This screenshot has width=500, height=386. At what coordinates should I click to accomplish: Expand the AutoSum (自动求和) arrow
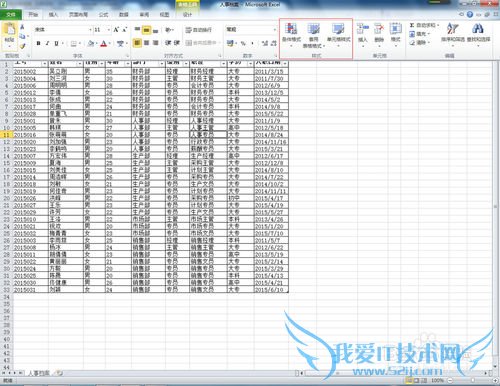pos(438,25)
